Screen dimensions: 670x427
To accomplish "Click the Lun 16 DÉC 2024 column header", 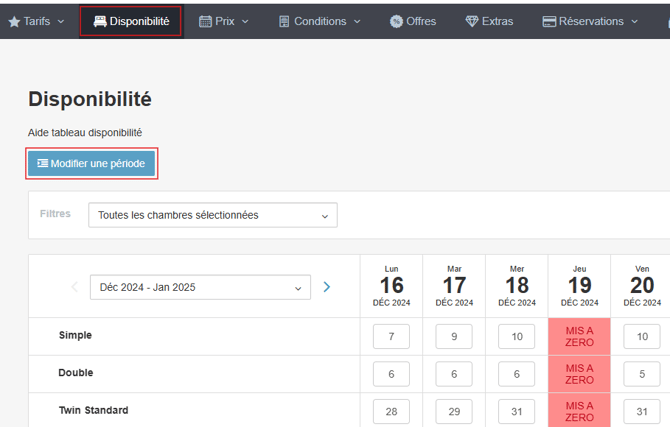I will click(391, 286).
